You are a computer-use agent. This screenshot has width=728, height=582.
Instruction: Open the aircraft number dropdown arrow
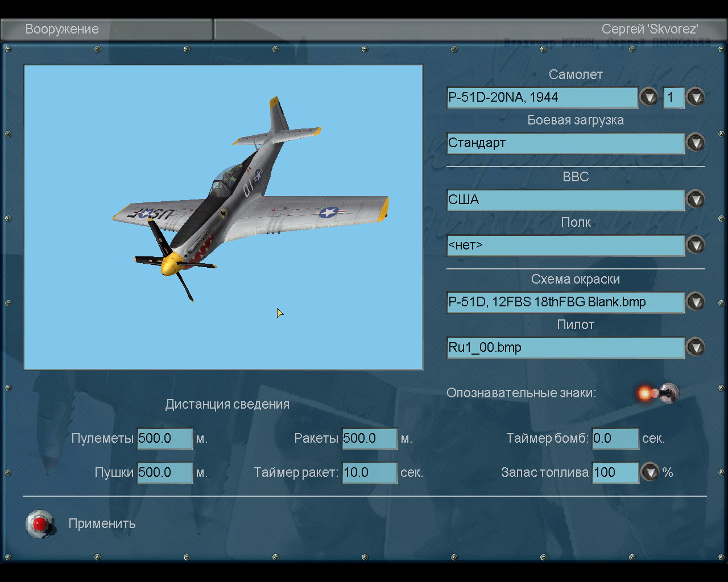click(x=696, y=97)
